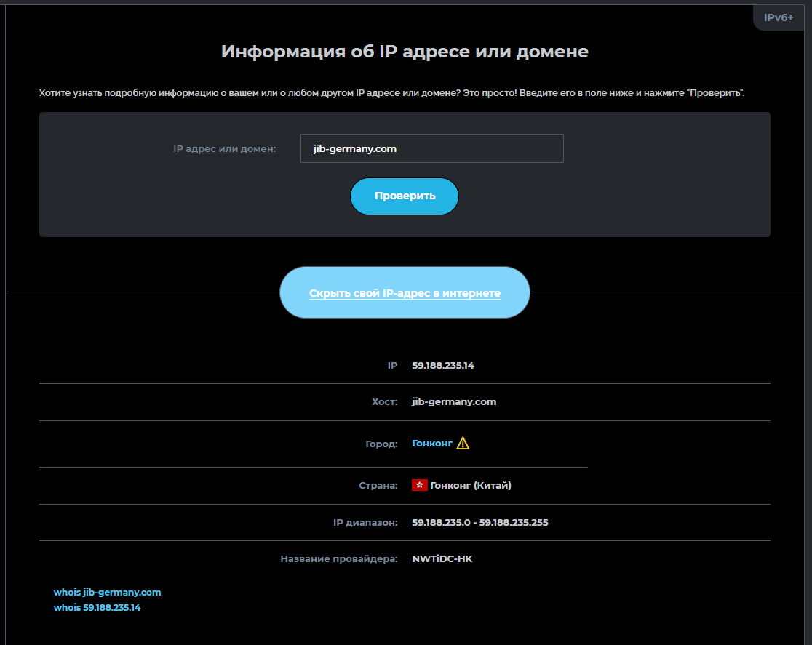Click the intro paragraph starting with Хотите узнать
Screen dimensions: 812x645
click(391, 93)
